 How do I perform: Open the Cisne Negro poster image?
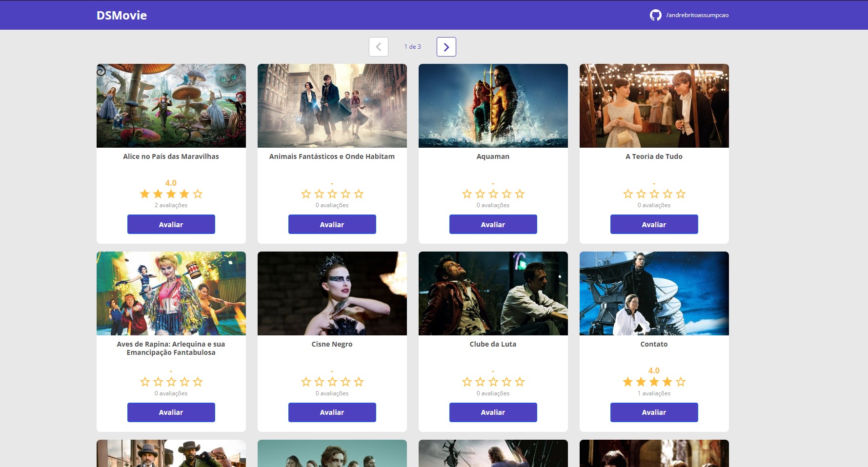tap(332, 293)
